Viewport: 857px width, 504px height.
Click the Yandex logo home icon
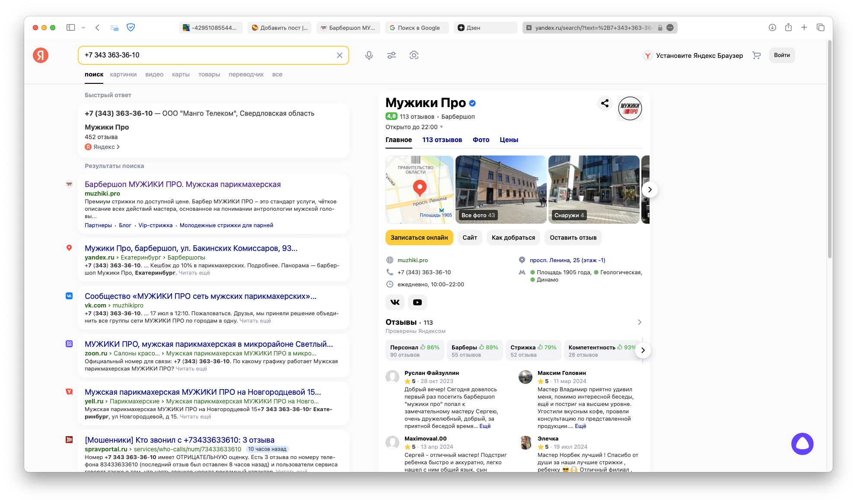[41, 55]
